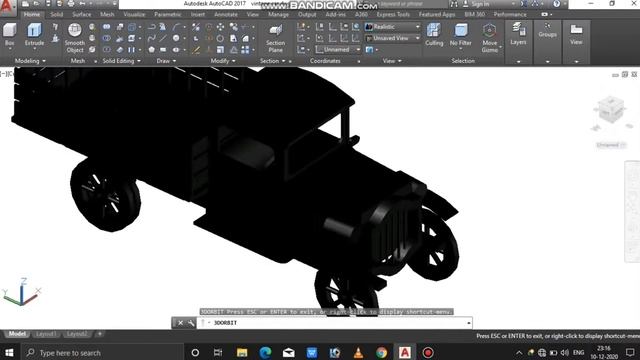Select the Box solid tool icon
The width and height of the screenshot is (640, 360).
(9, 30)
